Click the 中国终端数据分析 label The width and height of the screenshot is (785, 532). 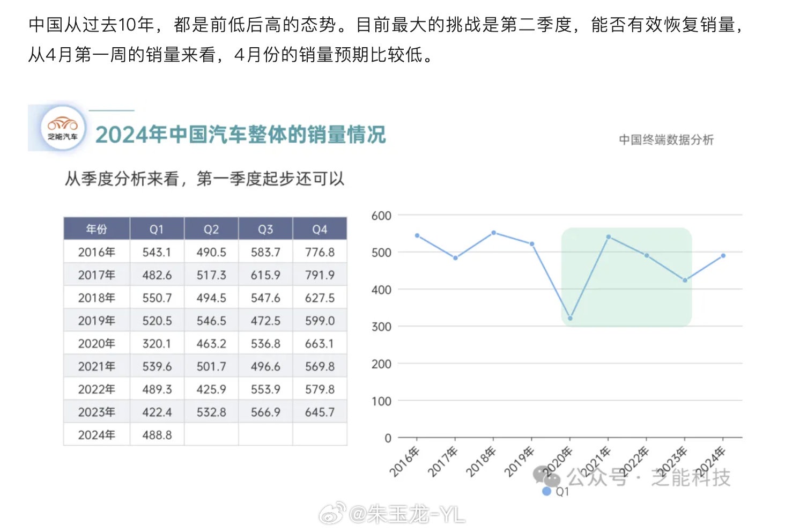(x=666, y=140)
